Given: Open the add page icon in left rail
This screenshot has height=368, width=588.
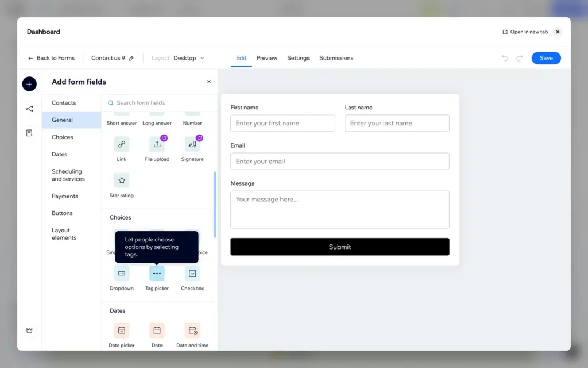Looking at the screenshot, I should click(x=29, y=133).
